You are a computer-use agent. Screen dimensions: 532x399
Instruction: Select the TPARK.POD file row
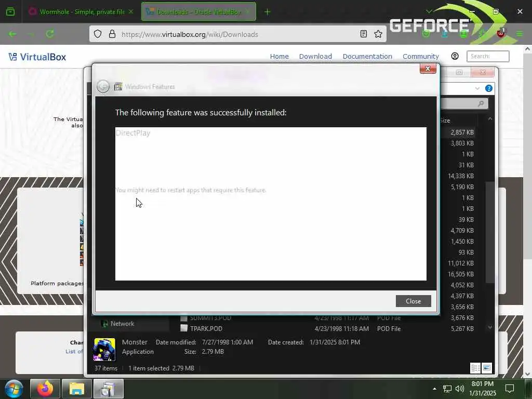click(327, 328)
